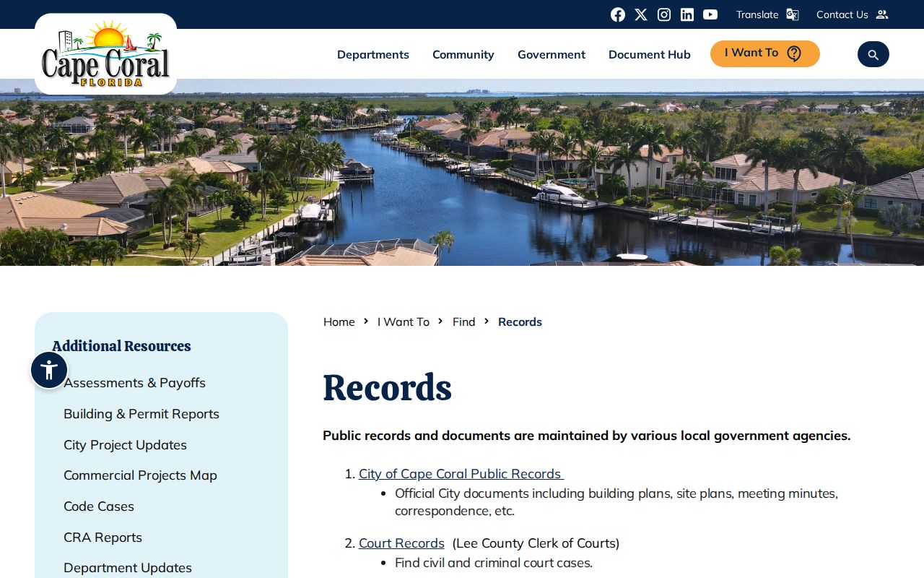Screen dimensions: 924x578
Task: Open the Document Hub menu
Action: click(650, 54)
